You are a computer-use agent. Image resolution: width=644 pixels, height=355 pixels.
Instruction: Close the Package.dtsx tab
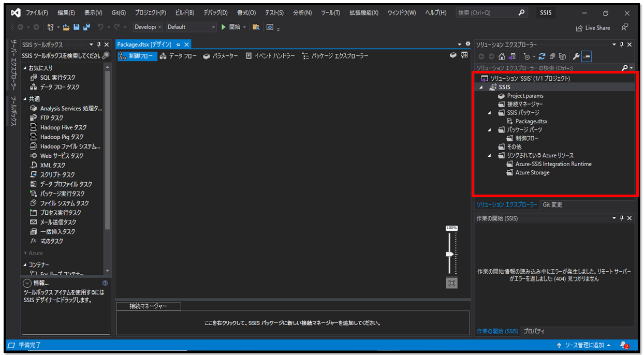point(187,45)
